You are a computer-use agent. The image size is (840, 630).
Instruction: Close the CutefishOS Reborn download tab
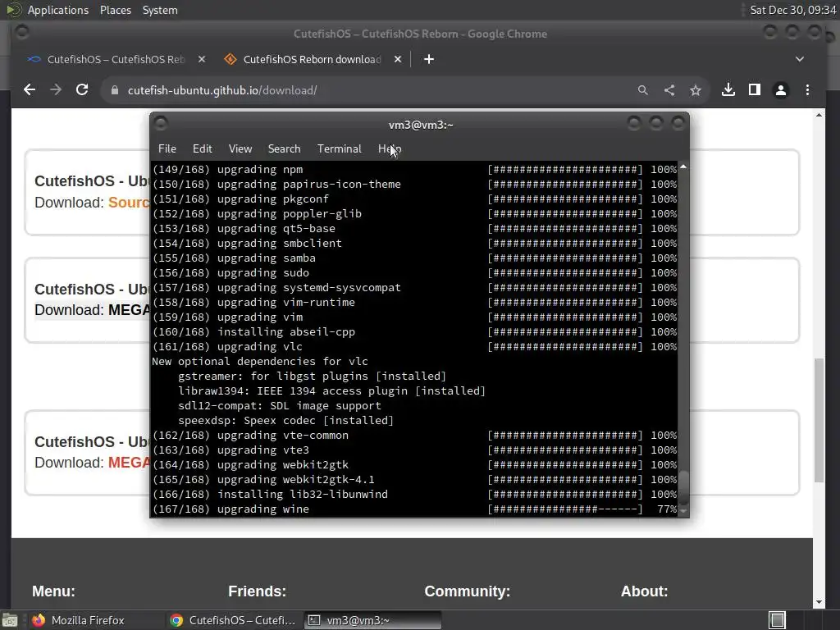click(x=398, y=59)
